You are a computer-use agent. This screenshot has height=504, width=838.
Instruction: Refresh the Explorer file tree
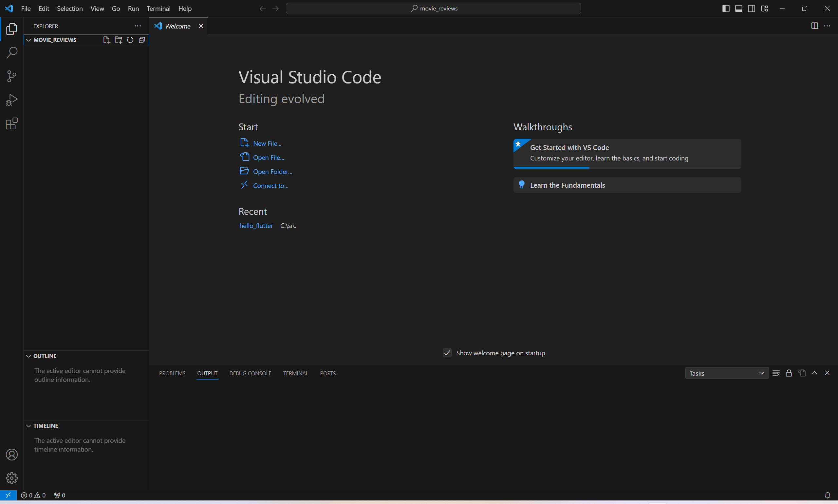pos(130,40)
